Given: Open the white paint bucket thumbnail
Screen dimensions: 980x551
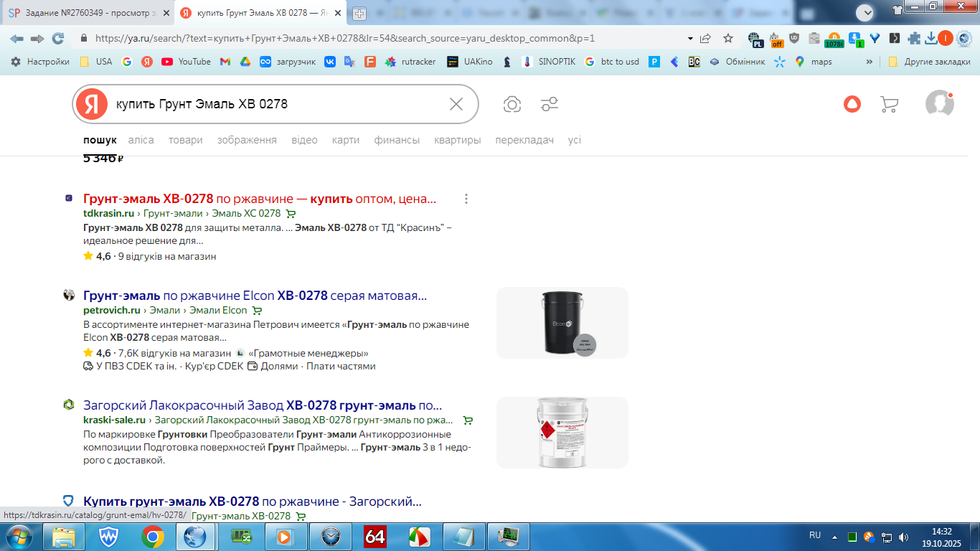Looking at the screenshot, I should (562, 433).
